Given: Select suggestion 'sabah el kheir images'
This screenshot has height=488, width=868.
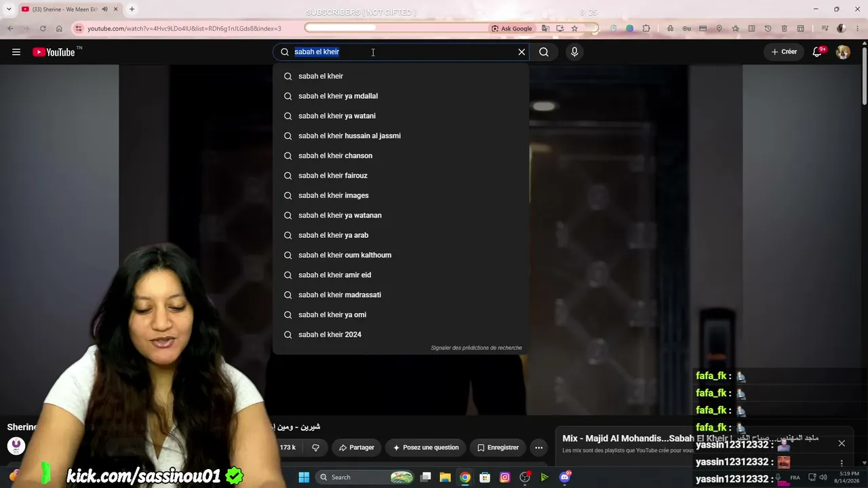Looking at the screenshot, I should click(401, 195).
